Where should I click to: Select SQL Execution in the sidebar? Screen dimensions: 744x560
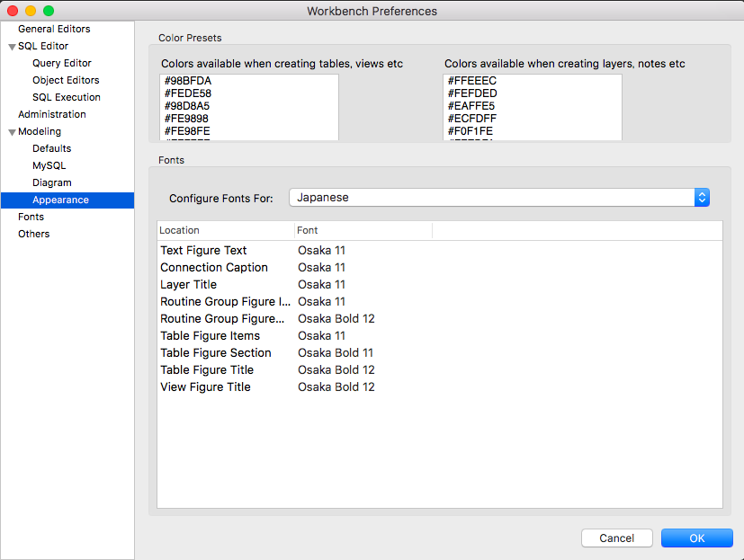click(x=67, y=97)
